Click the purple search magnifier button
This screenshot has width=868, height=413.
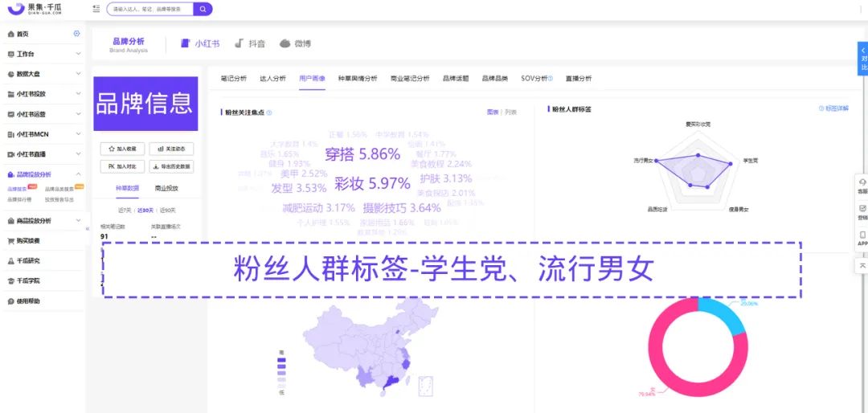(203, 9)
